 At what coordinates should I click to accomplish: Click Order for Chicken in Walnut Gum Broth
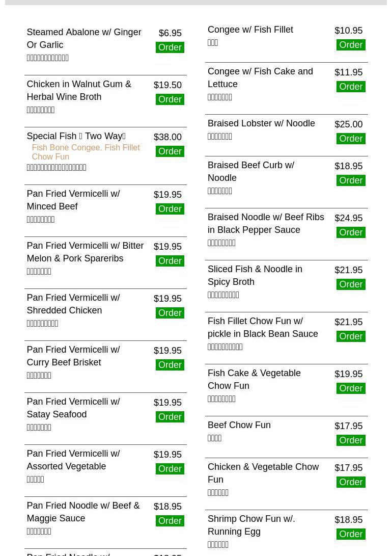[170, 99]
